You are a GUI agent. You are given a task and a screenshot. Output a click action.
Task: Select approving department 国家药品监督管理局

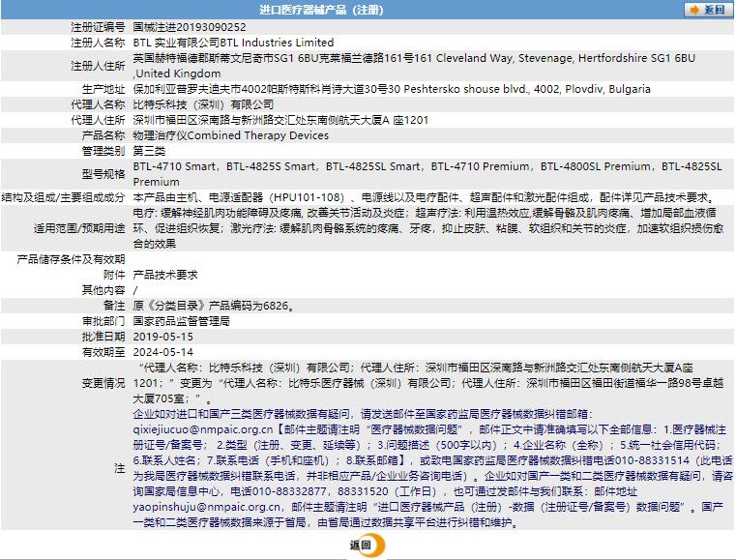click(181, 321)
